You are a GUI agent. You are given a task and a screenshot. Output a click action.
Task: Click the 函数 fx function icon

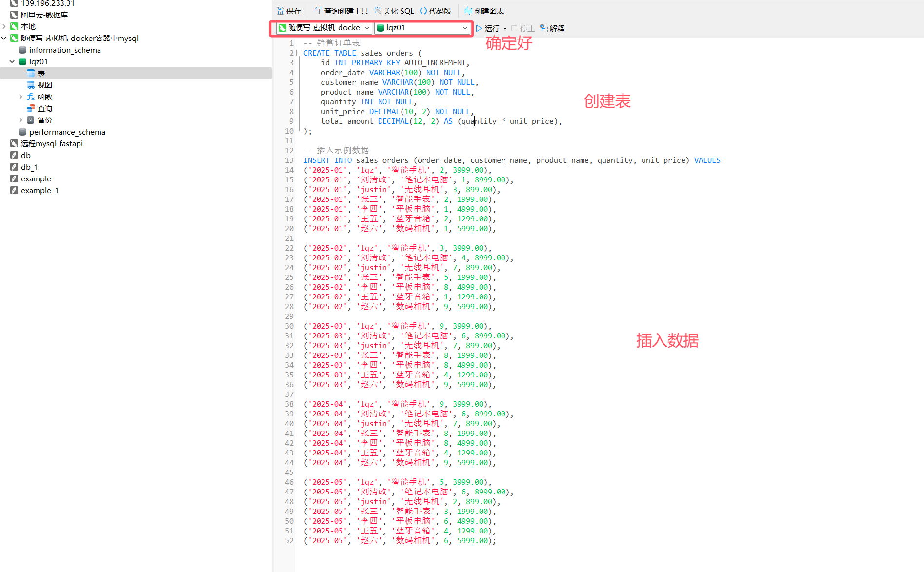coord(31,97)
